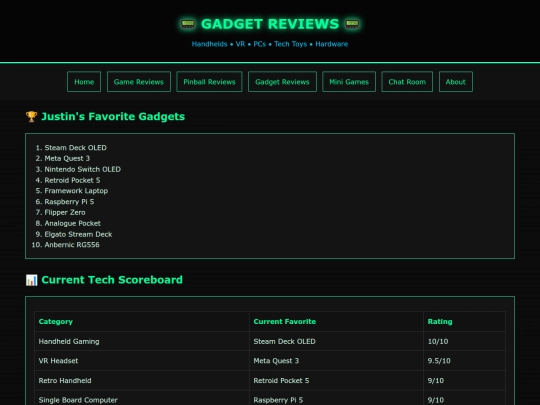The width and height of the screenshot is (540, 405).
Task: Select list item 'Steam Deck OLED'
Action: [x=75, y=148]
